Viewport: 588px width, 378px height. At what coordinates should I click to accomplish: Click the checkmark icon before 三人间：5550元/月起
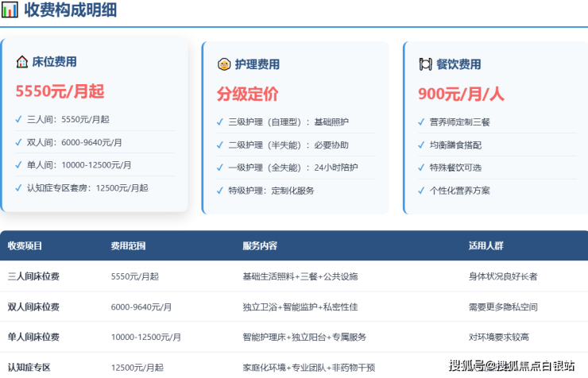click(18, 119)
